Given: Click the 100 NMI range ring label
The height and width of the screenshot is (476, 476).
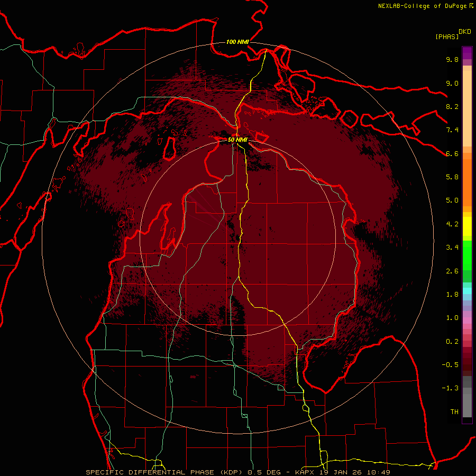Looking at the screenshot, I should pyautogui.click(x=237, y=42).
